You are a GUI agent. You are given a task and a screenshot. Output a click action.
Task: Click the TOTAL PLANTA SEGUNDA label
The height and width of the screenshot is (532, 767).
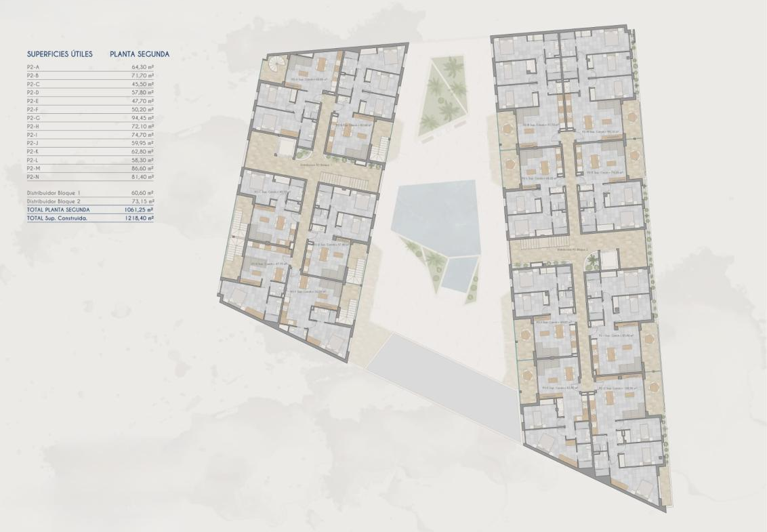58,210
